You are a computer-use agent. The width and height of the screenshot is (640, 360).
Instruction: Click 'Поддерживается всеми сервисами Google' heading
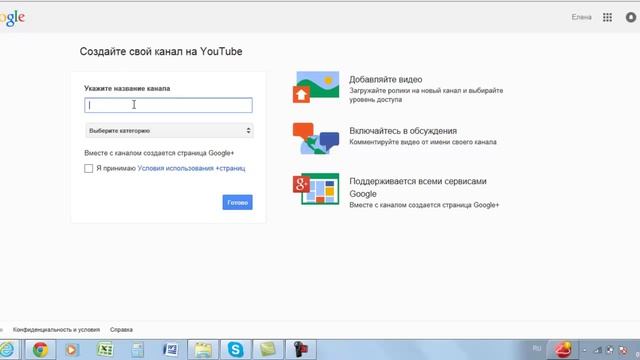pos(418,187)
